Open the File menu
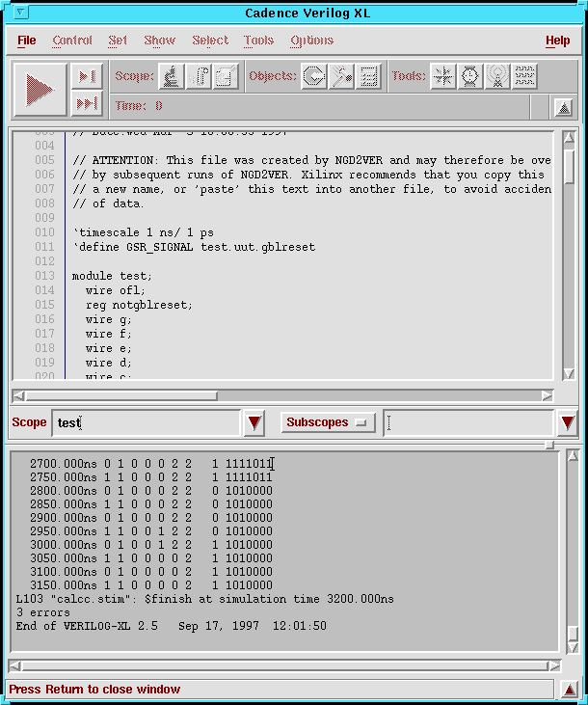The width and height of the screenshot is (588, 705). point(27,41)
